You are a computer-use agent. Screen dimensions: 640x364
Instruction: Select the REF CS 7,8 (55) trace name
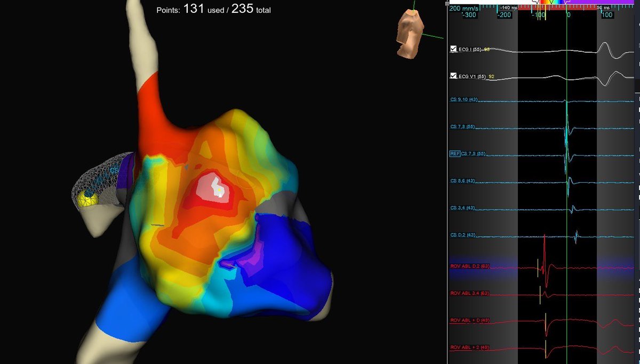(474, 153)
